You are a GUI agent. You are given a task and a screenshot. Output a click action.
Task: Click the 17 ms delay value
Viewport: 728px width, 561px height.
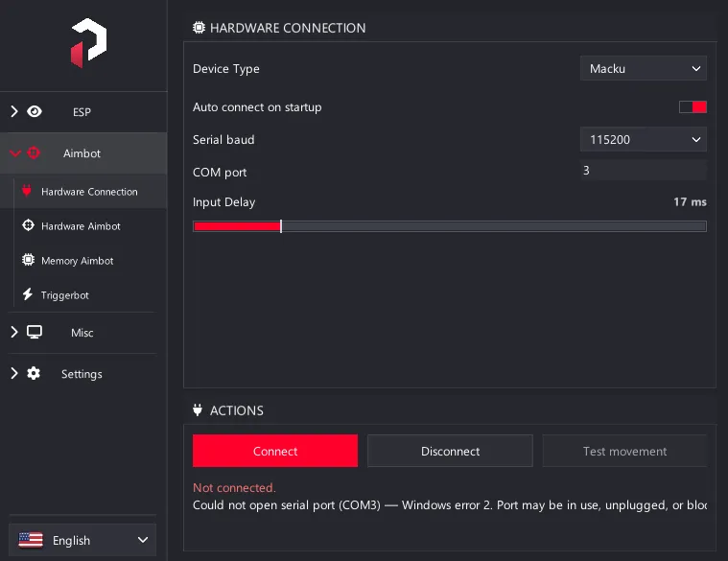pyautogui.click(x=690, y=201)
